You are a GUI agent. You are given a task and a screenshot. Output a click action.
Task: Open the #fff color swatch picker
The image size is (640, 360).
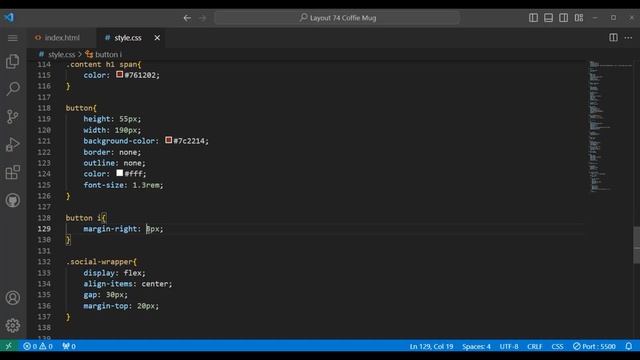(119, 173)
